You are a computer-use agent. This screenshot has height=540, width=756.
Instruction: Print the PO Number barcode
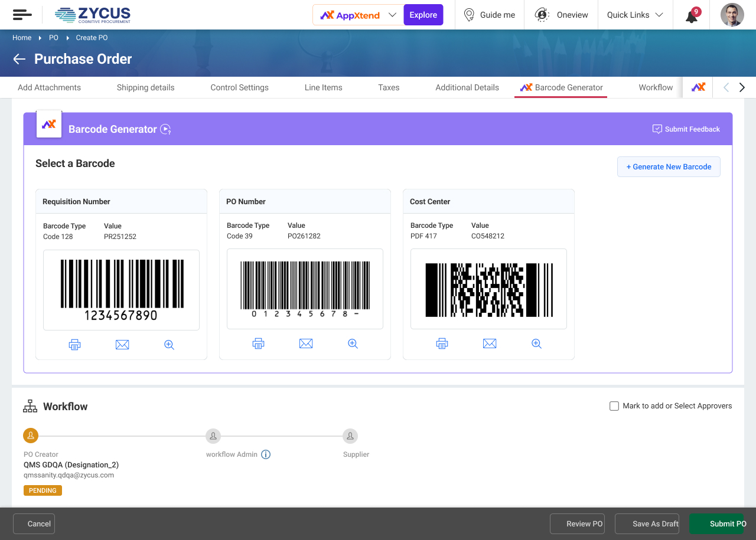(259, 343)
